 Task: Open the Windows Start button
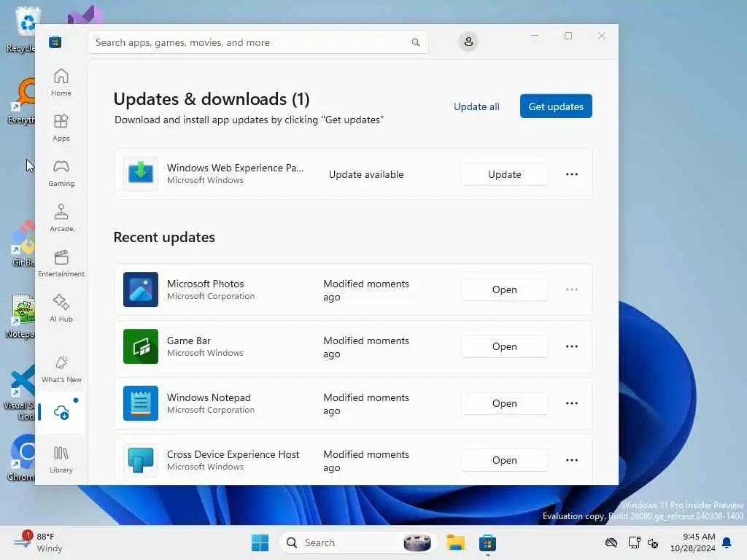click(260, 542)
